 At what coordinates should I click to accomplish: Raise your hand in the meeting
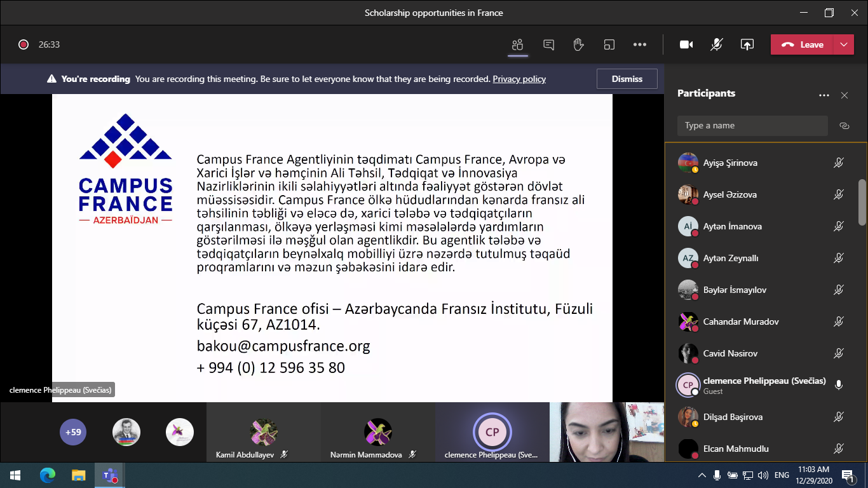click(x=578, y=44)
